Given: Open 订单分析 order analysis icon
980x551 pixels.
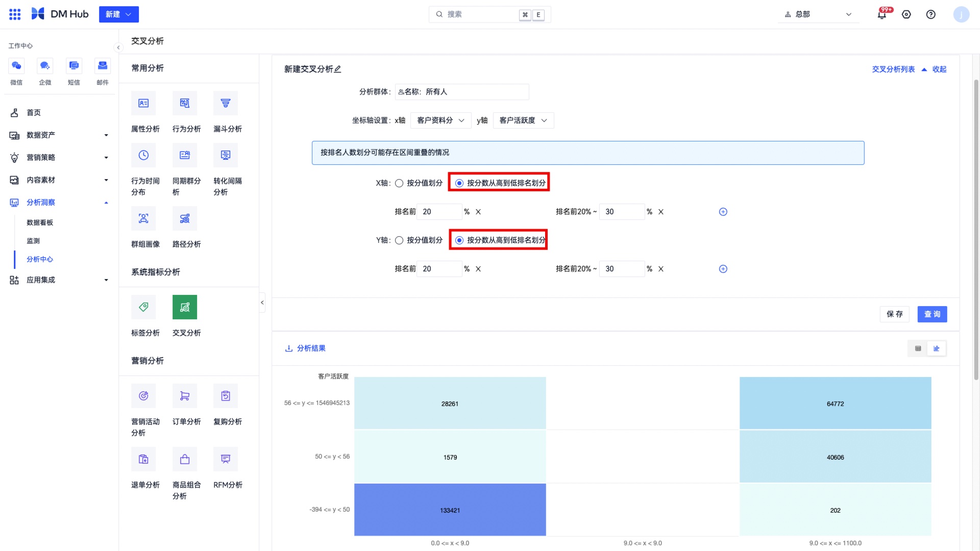Looking at the screenshot, I should [185, 396].
